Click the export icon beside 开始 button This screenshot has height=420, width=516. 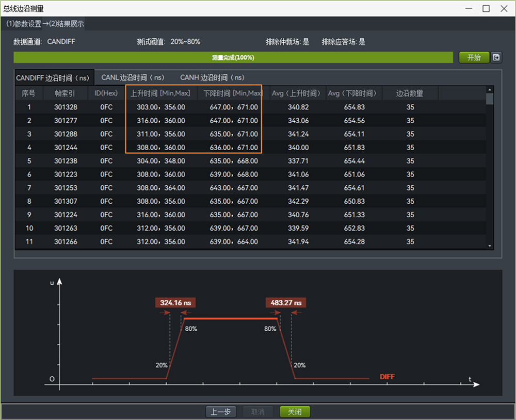[x=496, y=57]
